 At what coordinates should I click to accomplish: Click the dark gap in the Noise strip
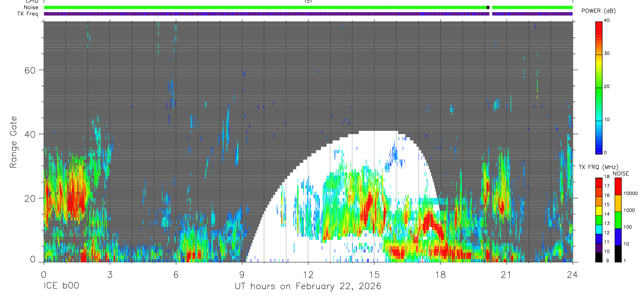(488, 7)
